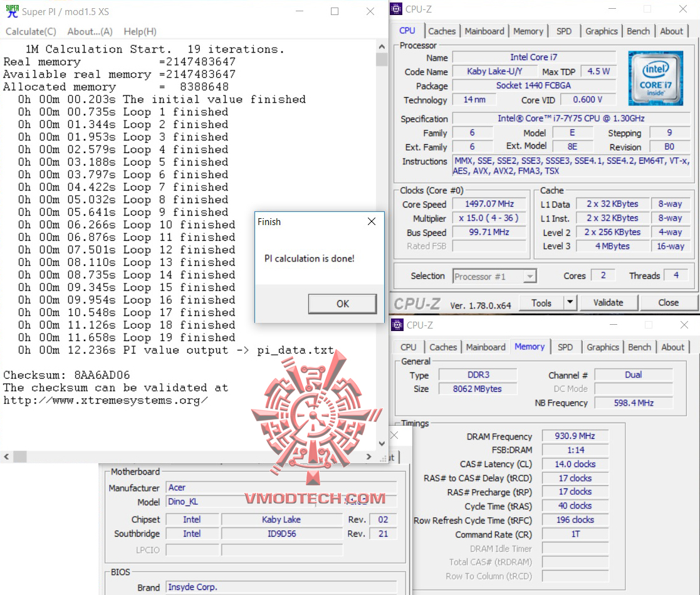Close the Finish dialog with X
The image size is (700, 595).
click(x=372, y=221)
